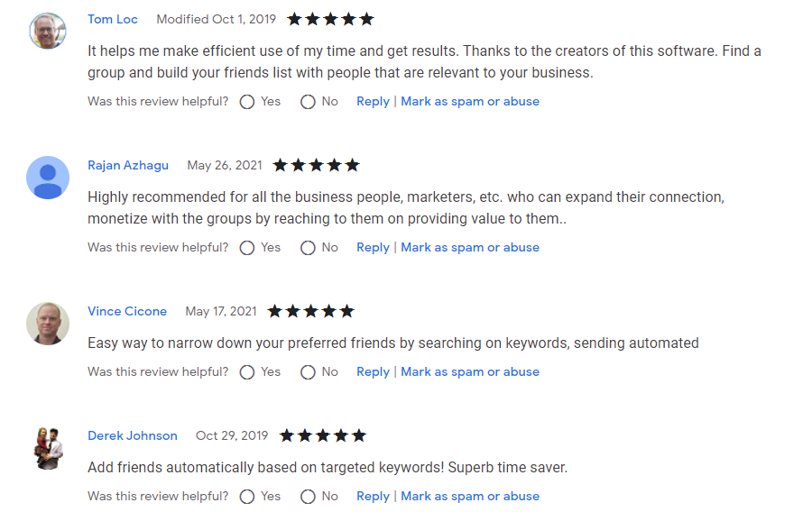Open the Rajan Azhagu reviewer name link

pyautogui.click(x=128, y=165)
